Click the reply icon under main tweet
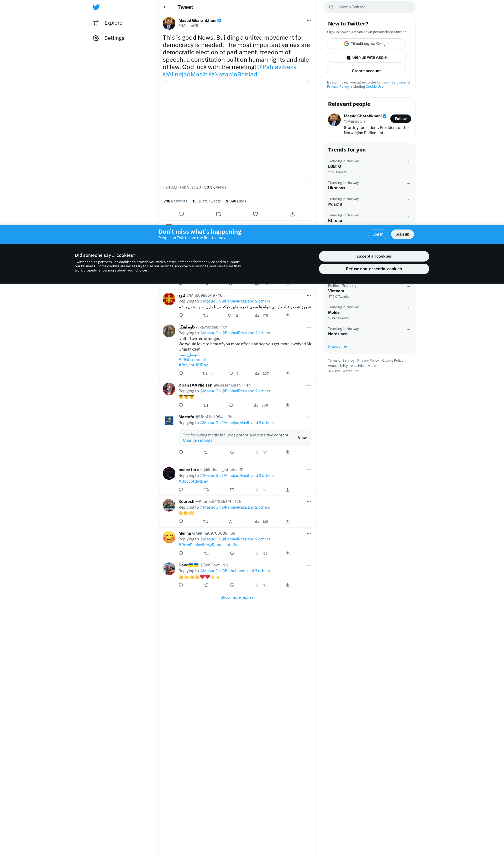The image size is (504, 855). tap(181, 214)
